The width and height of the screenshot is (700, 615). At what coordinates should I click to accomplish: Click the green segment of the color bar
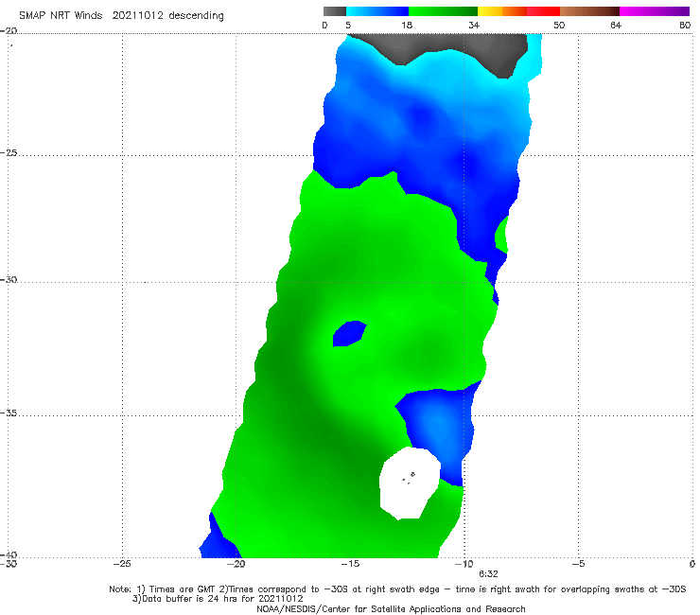point(443,11)
